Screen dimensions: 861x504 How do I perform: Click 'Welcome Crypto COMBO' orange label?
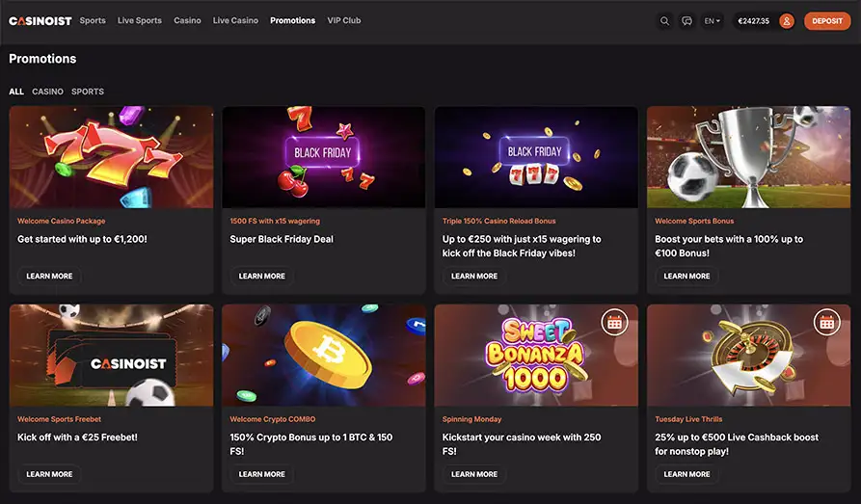point(272,419)
